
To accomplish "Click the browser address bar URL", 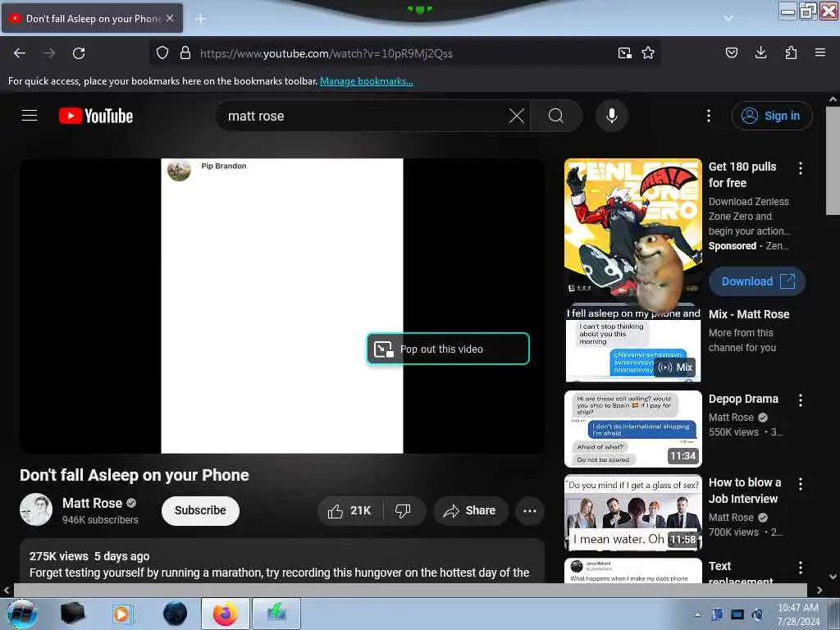I will [326, 53].
